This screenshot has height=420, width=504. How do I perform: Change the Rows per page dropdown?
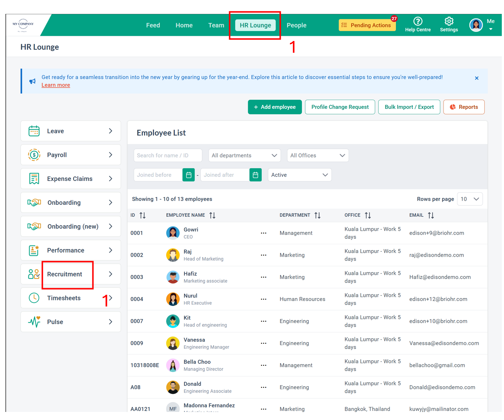(470, 199)
